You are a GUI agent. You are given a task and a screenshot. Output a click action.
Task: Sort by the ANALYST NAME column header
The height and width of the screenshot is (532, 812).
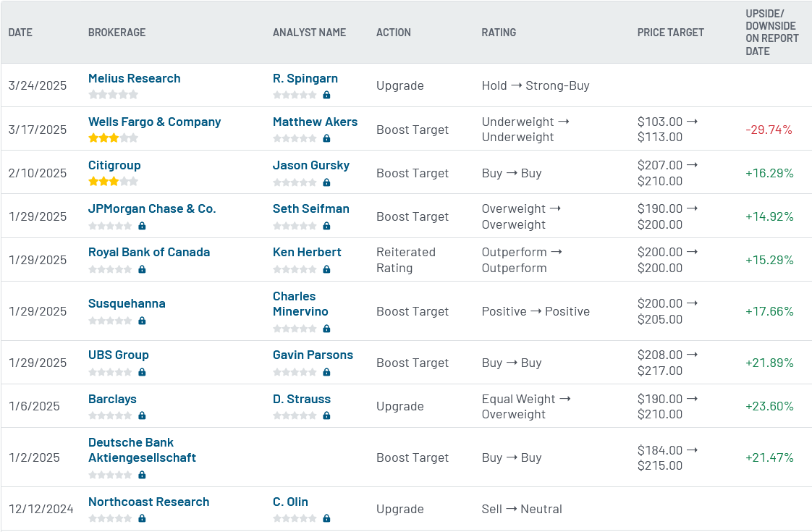pyautogui.click(x=309, y=32)
